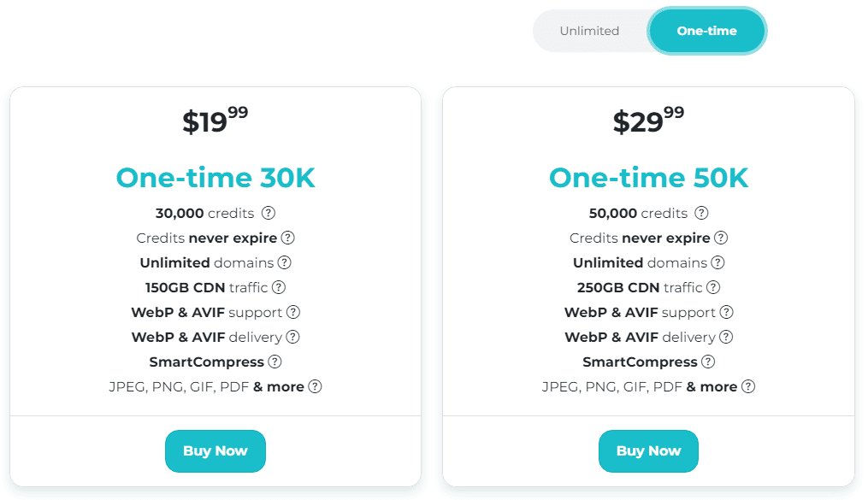Show info for 150GB CDN traffic

point(279,287)
